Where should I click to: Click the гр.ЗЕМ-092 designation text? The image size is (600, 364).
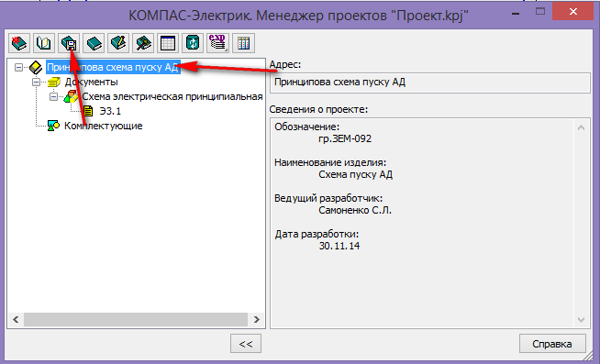[345, 138]
